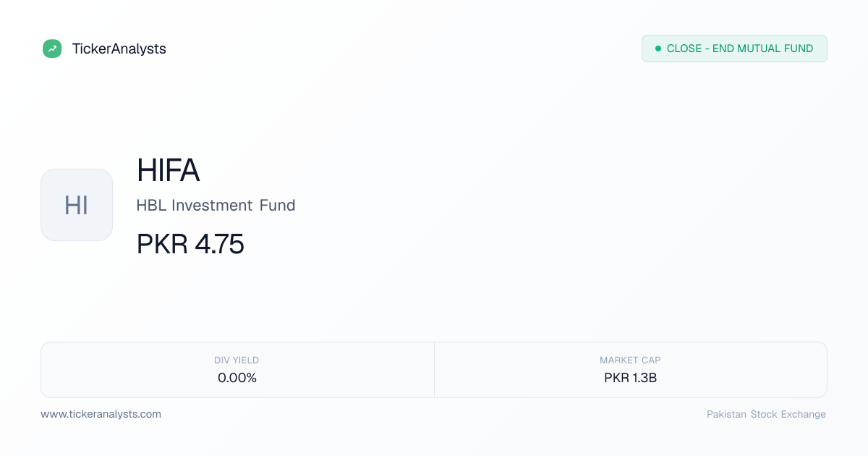
Task: Click the HIFA ticker heading
Action: click(168, 170)
